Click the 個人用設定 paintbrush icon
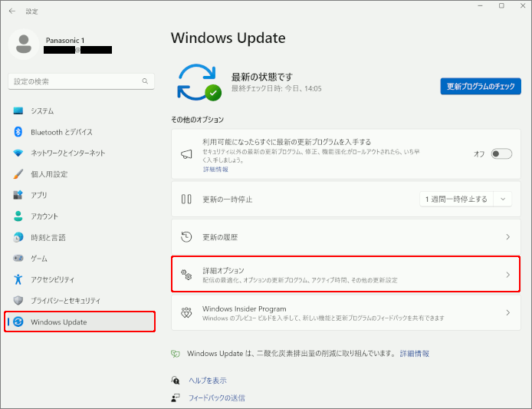Viewport: 532px width, 409px height. tap(18, 174)
